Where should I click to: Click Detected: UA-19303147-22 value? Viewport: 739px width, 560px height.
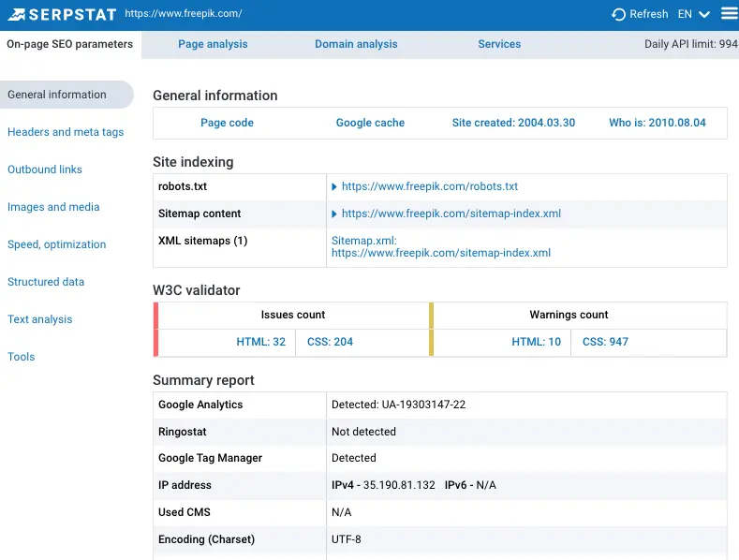pos(398,405)
